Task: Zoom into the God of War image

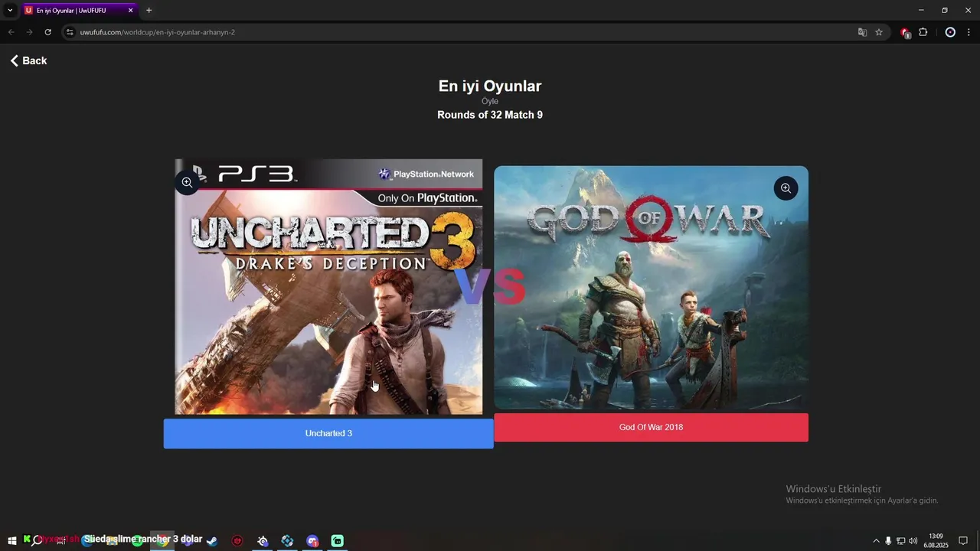Action: pyautogui.click(x=786, y=188)
